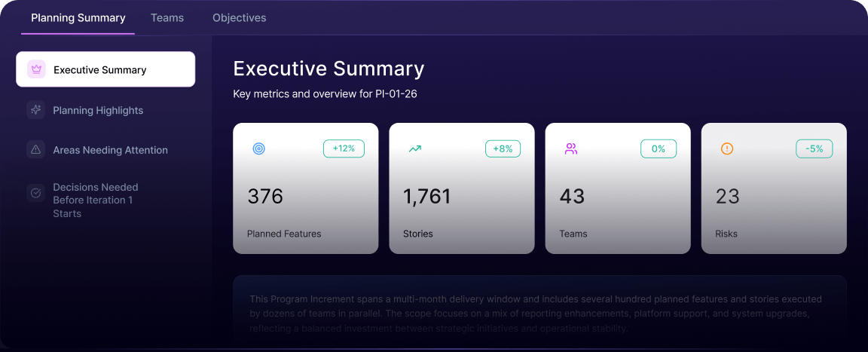Click the trending arrow icon on Stories card

click(414, 148)
